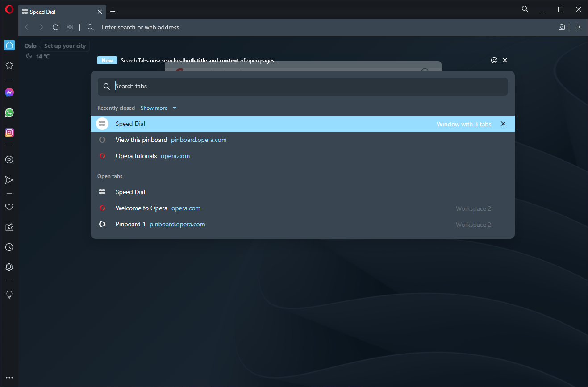Open the Easy Setup panel
Viewport: 588px width, 387px height.
(578, 27)
